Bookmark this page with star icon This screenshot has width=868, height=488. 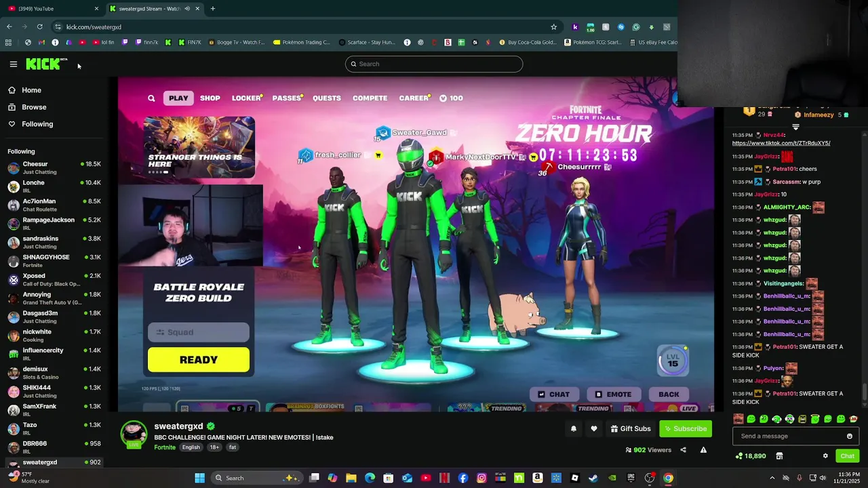(553, 27)
